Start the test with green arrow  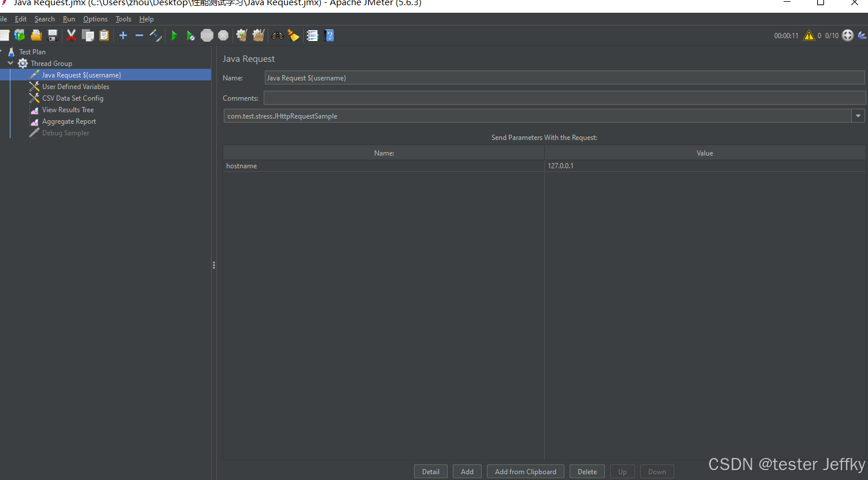(174, 35)
